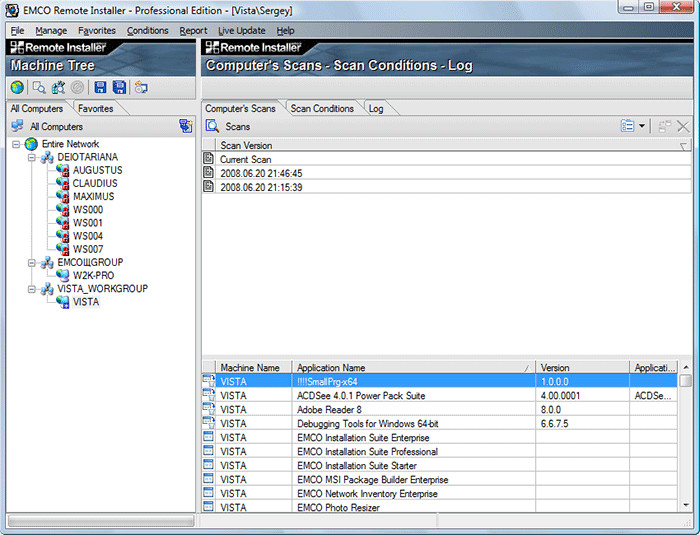Select the WS007 computer in the tree
The height and width of the screenshot is (535, 700).
[x=88, y=249]
